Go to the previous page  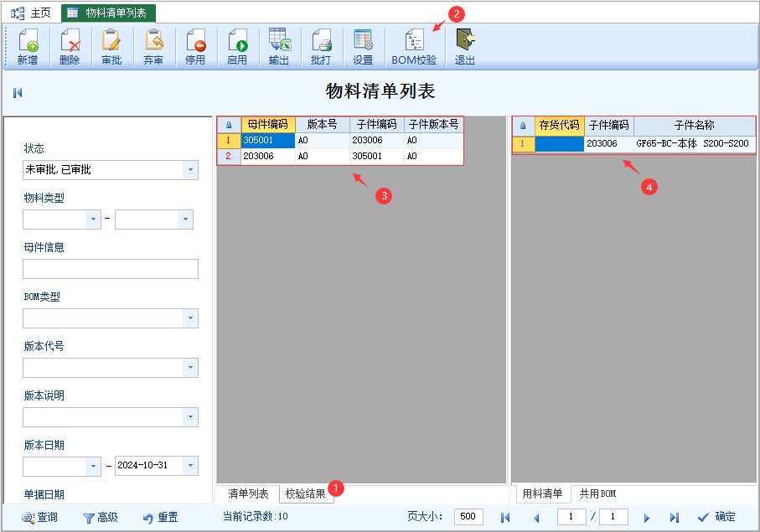pyautogui.click(x=536, y=518)
